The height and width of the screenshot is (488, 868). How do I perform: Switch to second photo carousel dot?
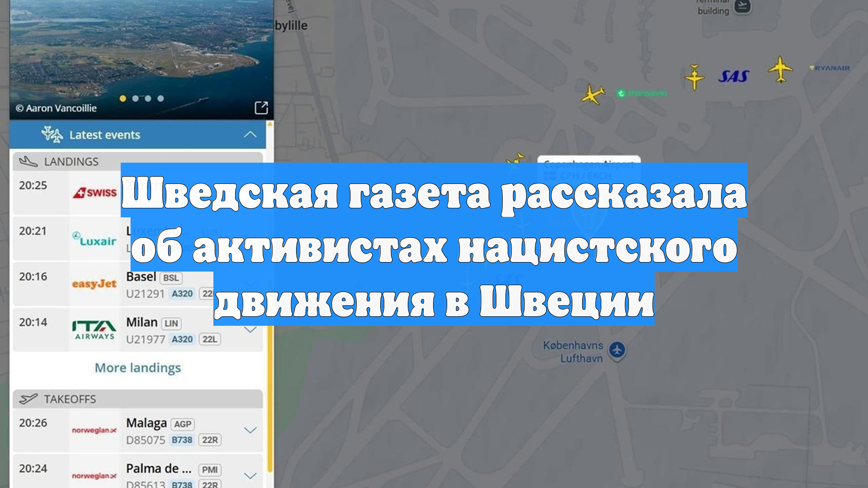(x=136, y=99)
